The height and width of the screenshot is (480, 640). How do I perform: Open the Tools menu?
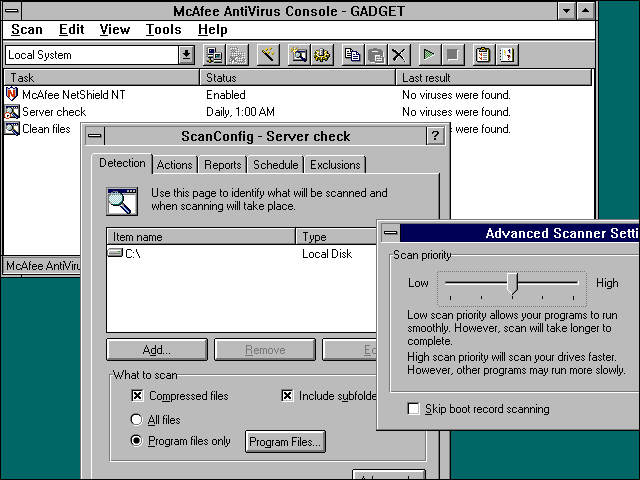pyautogui.click(x=164, y=29)
